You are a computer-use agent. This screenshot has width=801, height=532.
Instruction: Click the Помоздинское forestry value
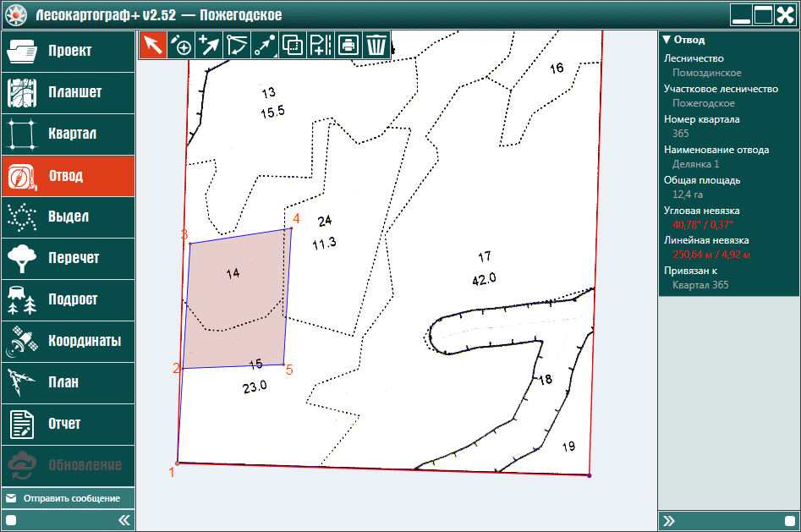[706, 73]
